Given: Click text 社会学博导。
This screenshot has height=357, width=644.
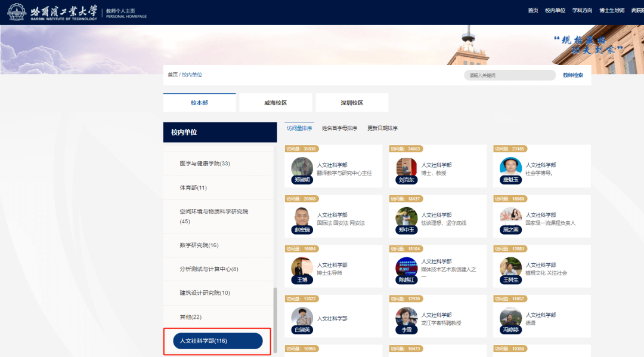Looking at the screenshot, I should click(x=540, y=173).
